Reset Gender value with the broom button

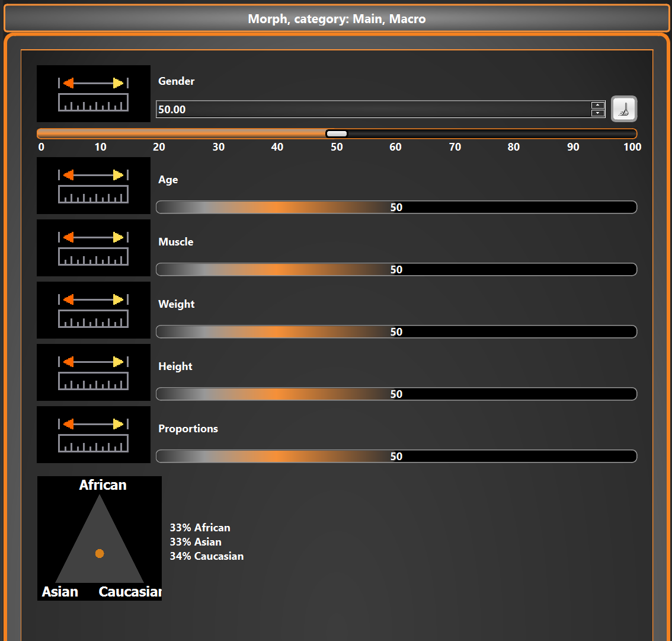[x=623, y=109]
